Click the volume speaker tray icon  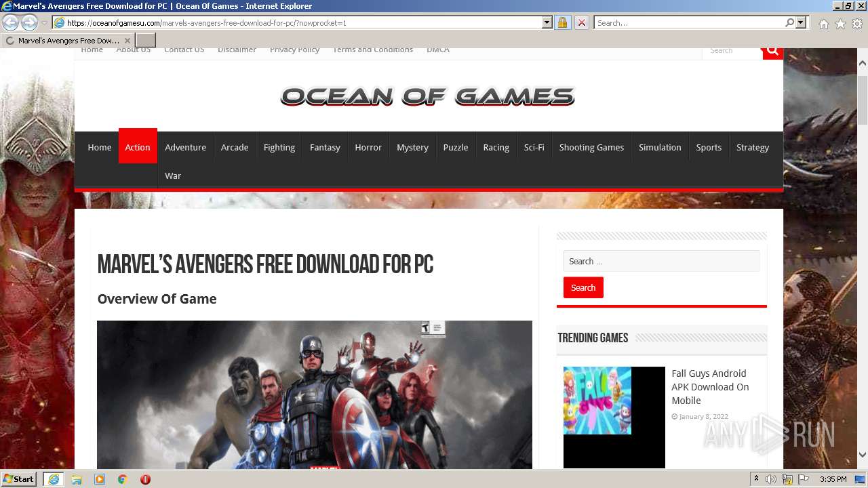pyautogui.click(x=771, y=479)
